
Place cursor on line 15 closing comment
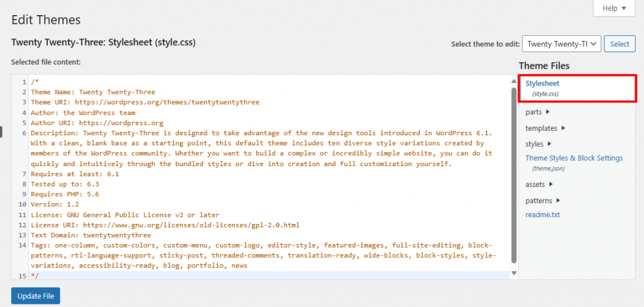coord(35,276)
